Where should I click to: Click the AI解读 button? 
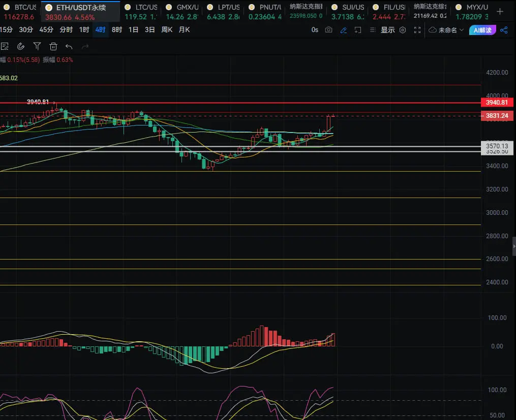point(482,30)
